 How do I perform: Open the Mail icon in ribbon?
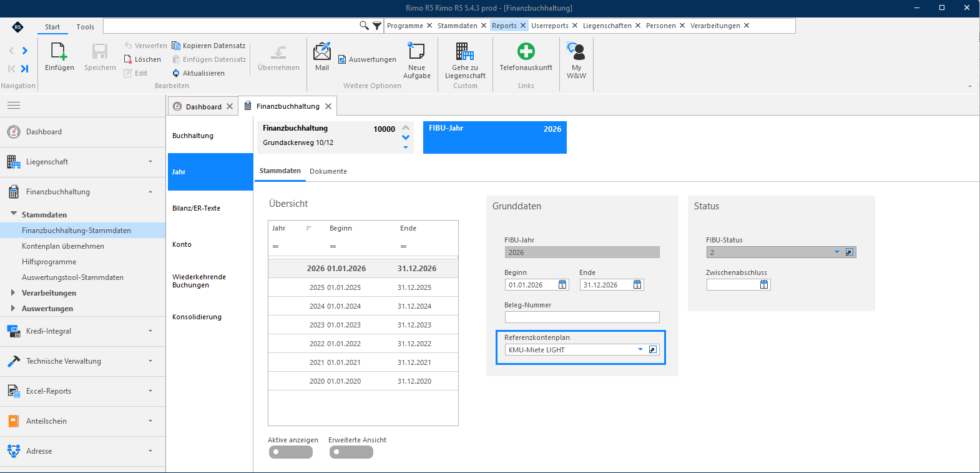[x=322, y=51]
